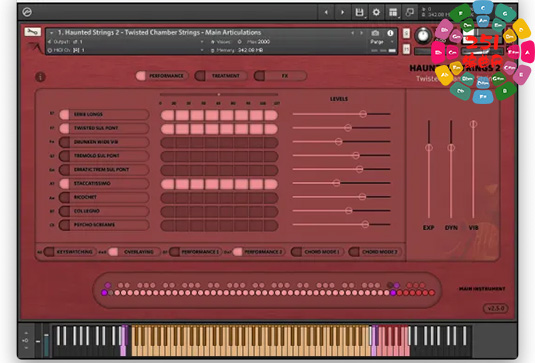This screenshot has height=363, width=535.
Task: Toggle the Eerie Longs articulation
Action: (104, 114)
